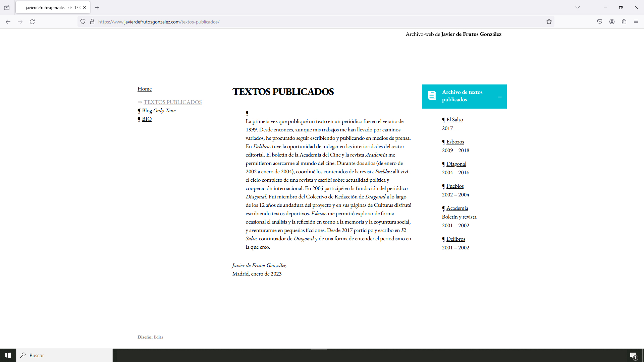Open Academia archive link
The height and width of the screenshot is (362, 644).
click(457, 208)
